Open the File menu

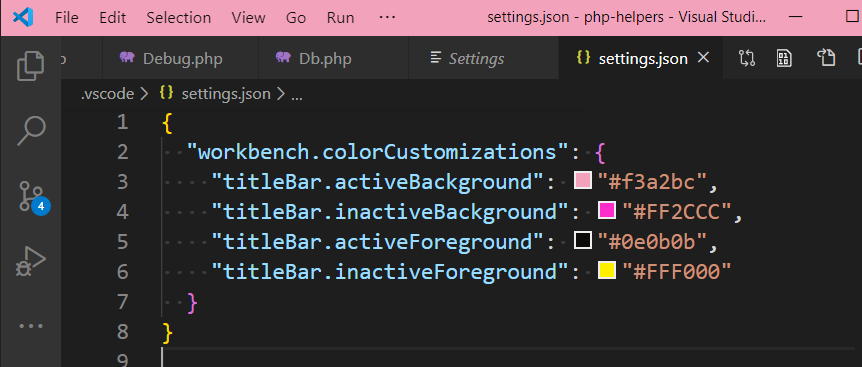pos(67,18)
